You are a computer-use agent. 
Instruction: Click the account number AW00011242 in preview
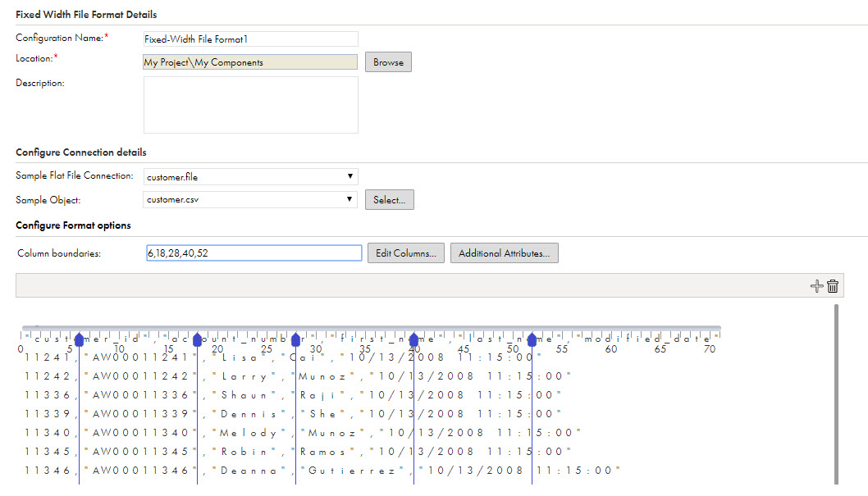pos(140,376)
